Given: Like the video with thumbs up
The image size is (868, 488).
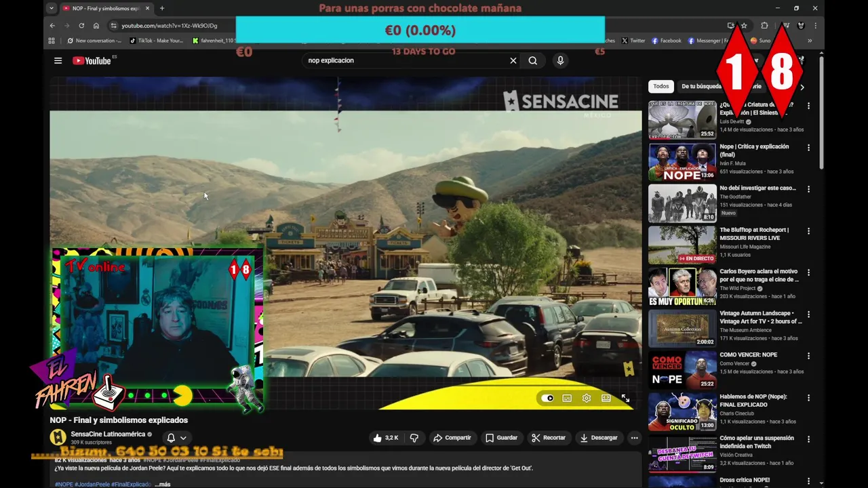Looking at the screenshot, I should click(386, 438).
